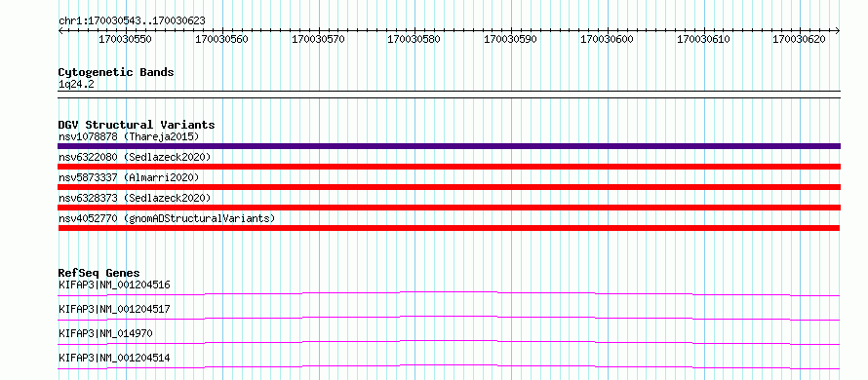Viewport: 868px width, 380px height.
Task: Click the 1q24.2 cytogenetic band label
Action: (x=76, y=85)
